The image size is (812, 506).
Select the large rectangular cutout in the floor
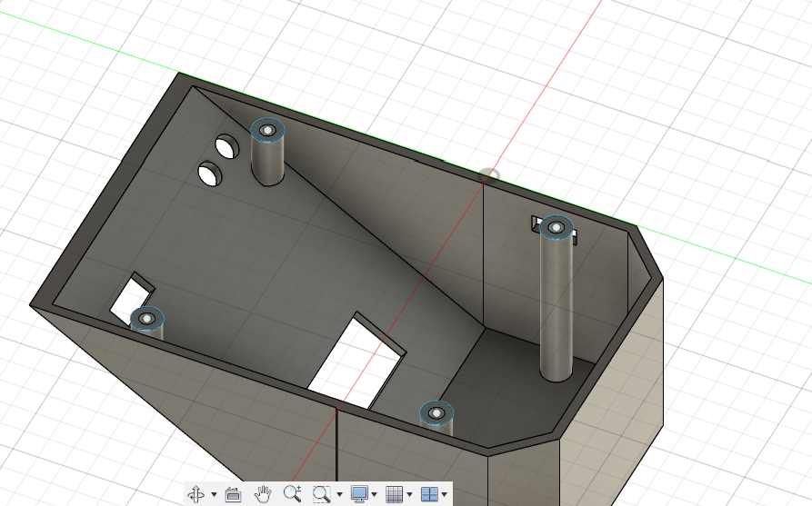357,362
